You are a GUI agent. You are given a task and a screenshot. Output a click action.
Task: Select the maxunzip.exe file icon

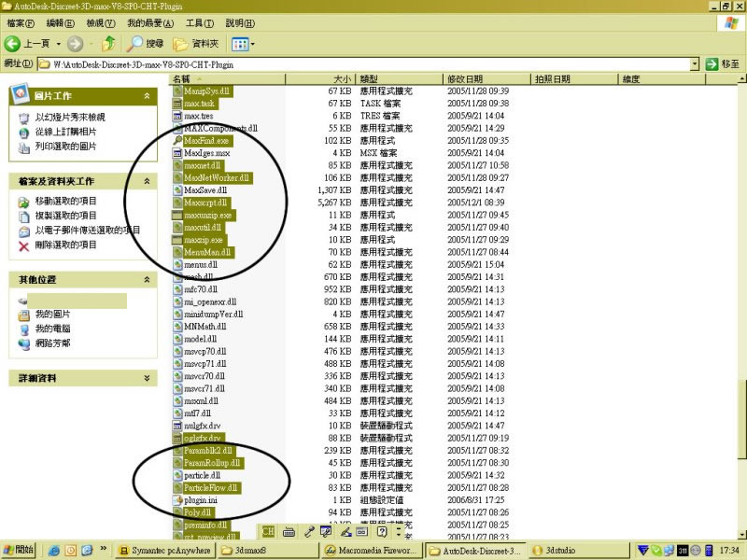point(177,216)
